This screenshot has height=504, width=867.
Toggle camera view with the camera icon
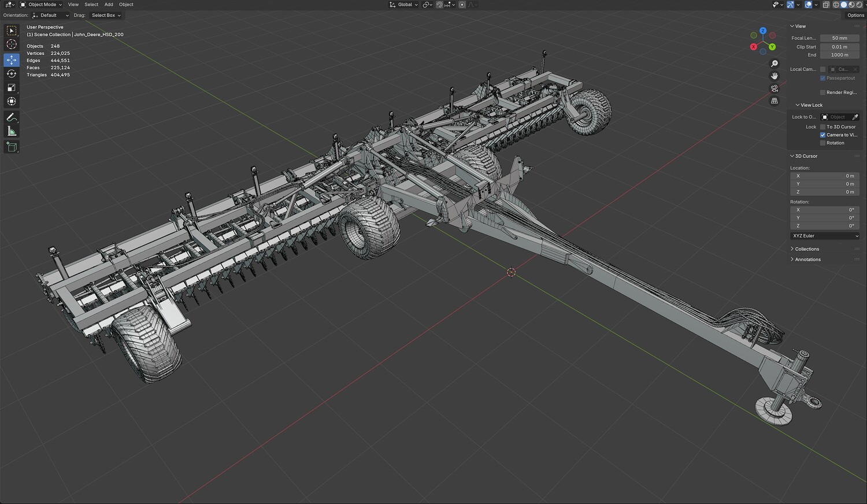(775, 88)
